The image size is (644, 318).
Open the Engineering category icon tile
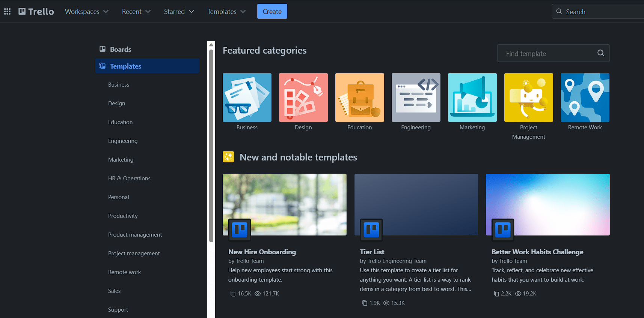pos(416,97)
